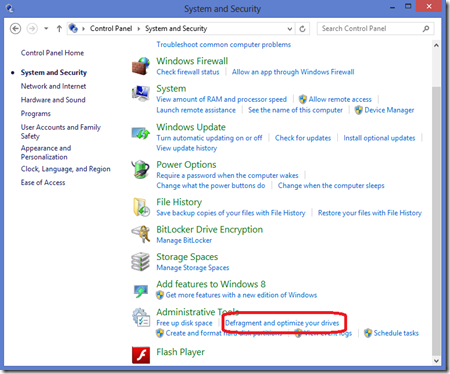Click Require a password when the computer wakes

coord(227,175)
